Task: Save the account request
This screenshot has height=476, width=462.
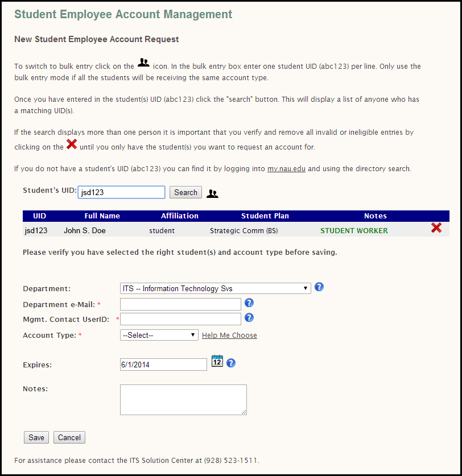Action: click(x=36, y=437)
